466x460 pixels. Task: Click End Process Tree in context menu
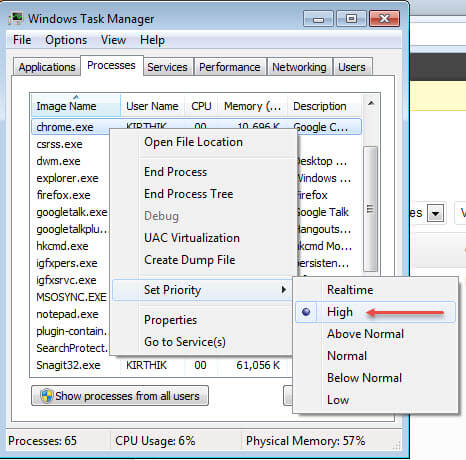click(189, 194)
